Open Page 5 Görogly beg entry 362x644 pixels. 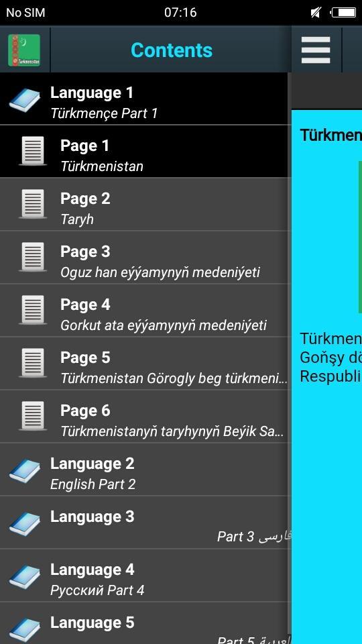[x=144, y=363]
